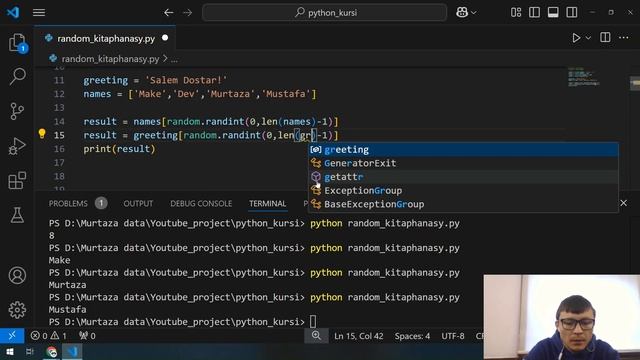Click random_kitaphanasy.py in the breadcrumb
640x360 pixels.
coord(110,59)
